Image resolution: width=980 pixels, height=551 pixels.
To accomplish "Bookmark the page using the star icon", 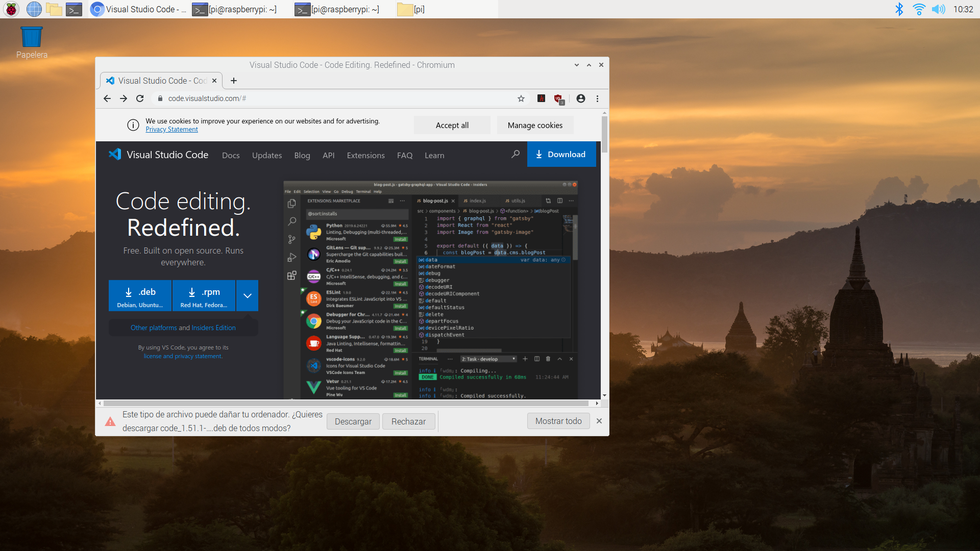I will [521, 98].
